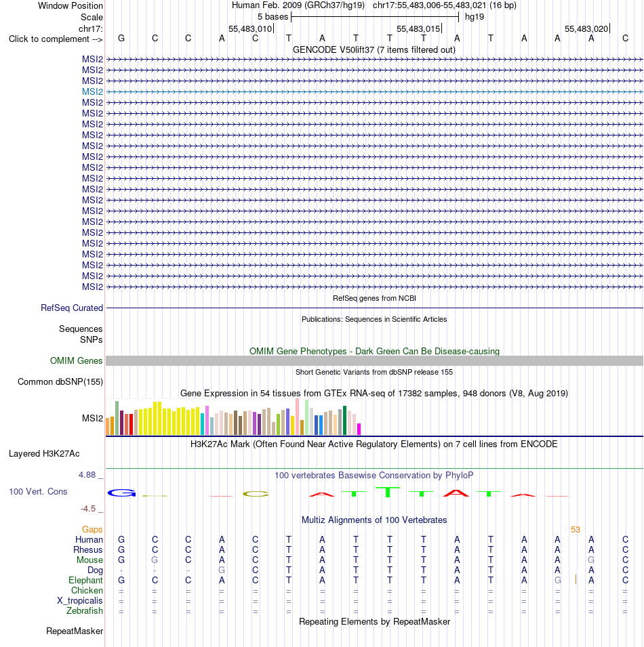Click the H3K27Ac Mark ENCODE track title
Viewport: 644px width, 647px height.
click(374, 444)
